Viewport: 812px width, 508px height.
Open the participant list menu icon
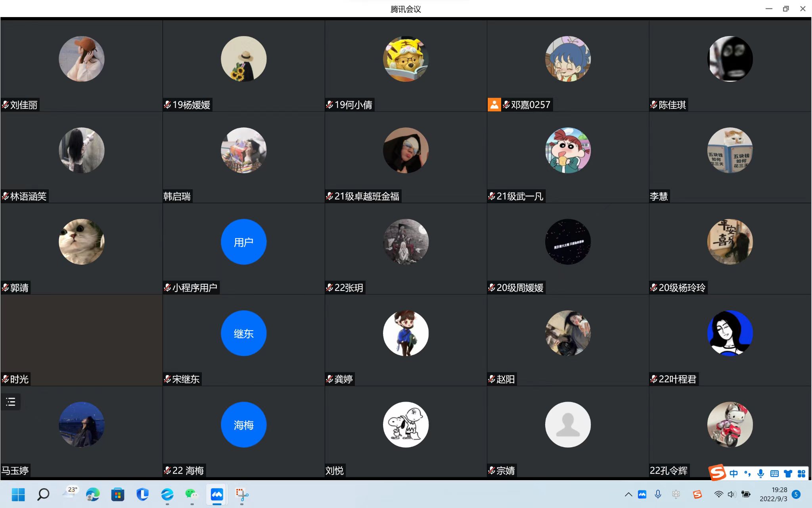tap(11, 402)
